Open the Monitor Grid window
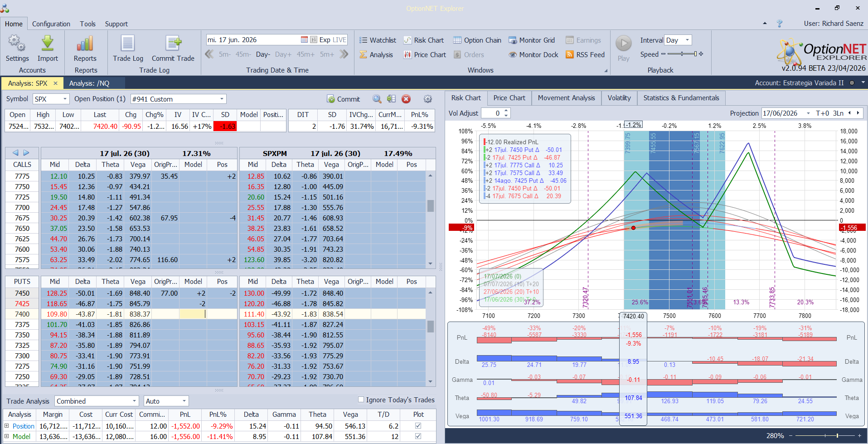Image resolution: width=868 pixels, height=444 pixels. click(x=532, y=40)
